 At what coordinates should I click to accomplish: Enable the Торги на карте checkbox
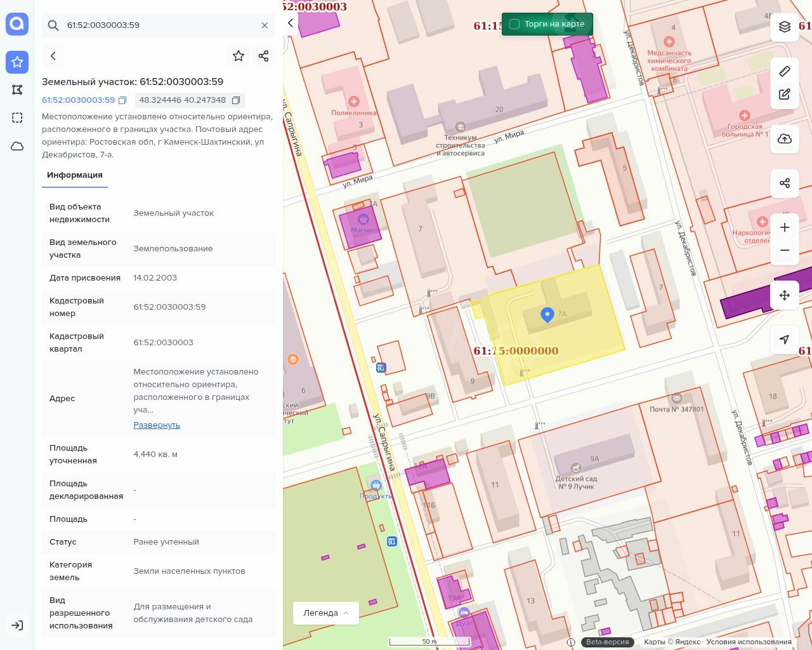coord(514,24)
